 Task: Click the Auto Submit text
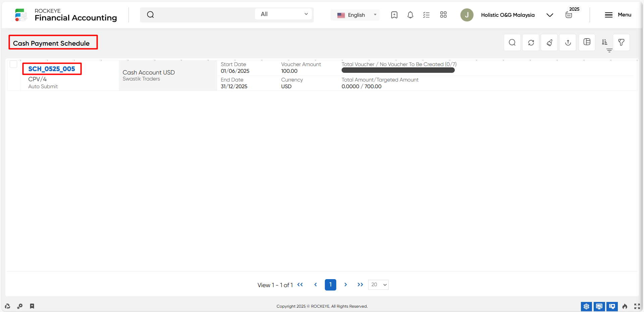tap(43, 87)
